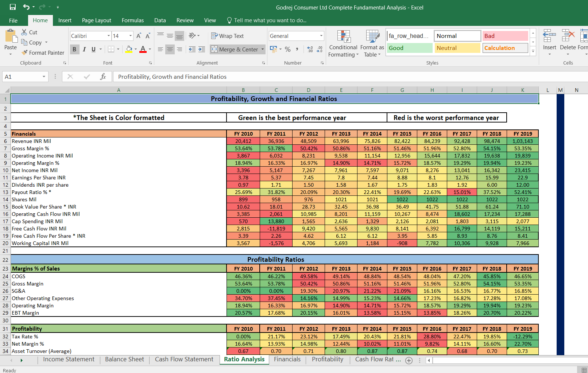Viewport: 588px width, 373px height.
Task: Apply Comma Style number format
Action: 297,49
